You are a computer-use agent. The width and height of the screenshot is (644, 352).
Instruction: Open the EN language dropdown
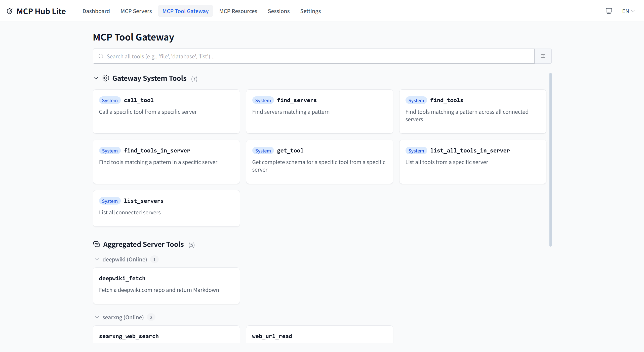[x=628, y=11]
